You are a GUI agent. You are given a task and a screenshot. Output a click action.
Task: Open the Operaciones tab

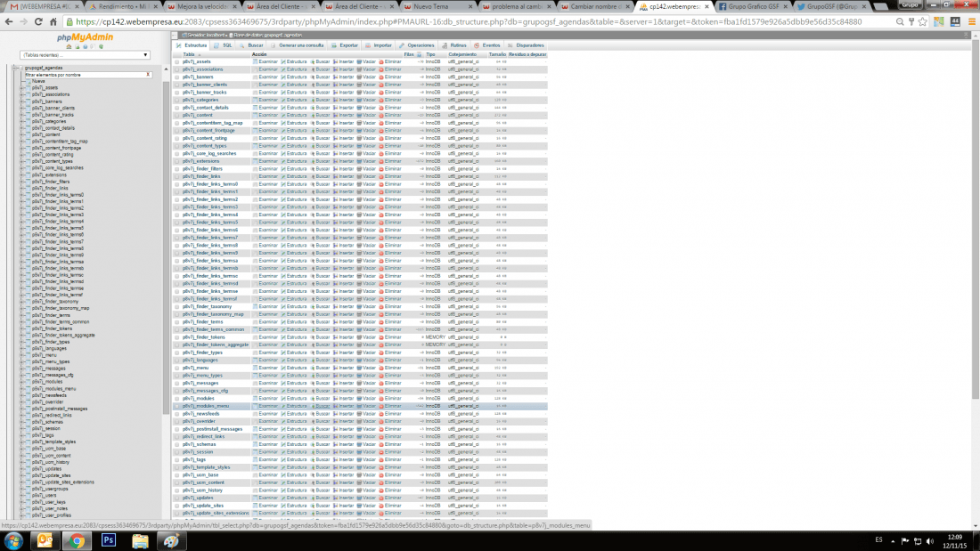(x=416, y=45)
